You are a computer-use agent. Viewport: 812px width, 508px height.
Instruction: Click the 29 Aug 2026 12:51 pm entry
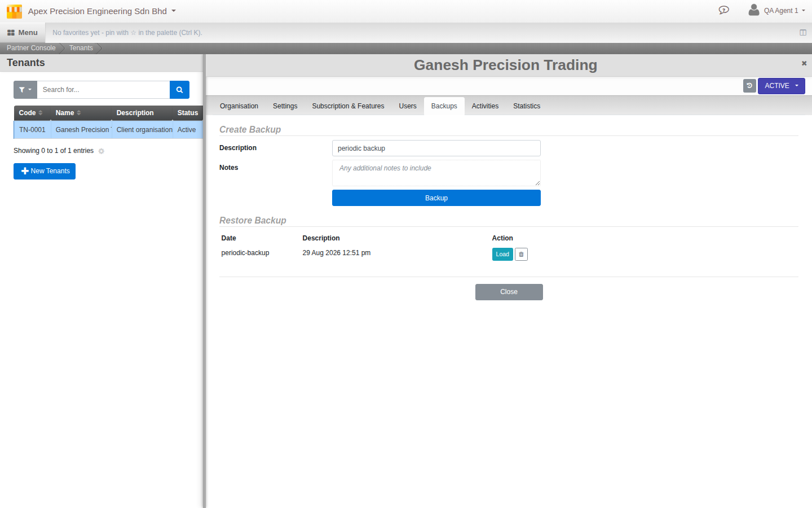click(337, 253)
